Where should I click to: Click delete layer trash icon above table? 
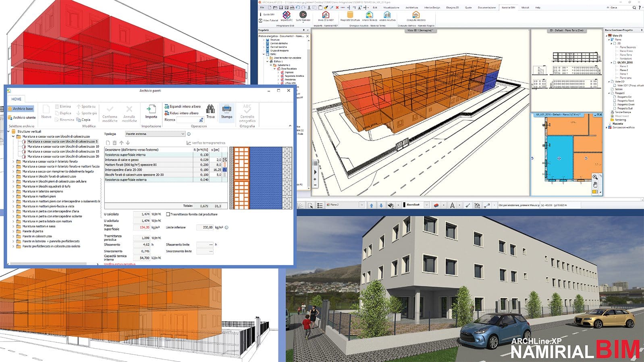coord(114,143)
